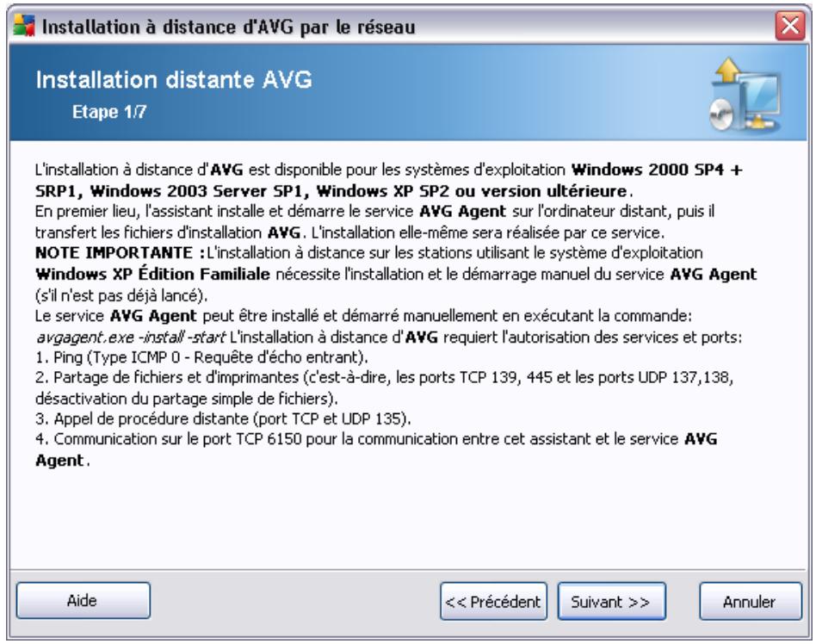Click the line '3. Appel de procédure distante'
Viewport: 816px width, 644px height.
pos(223,419)
